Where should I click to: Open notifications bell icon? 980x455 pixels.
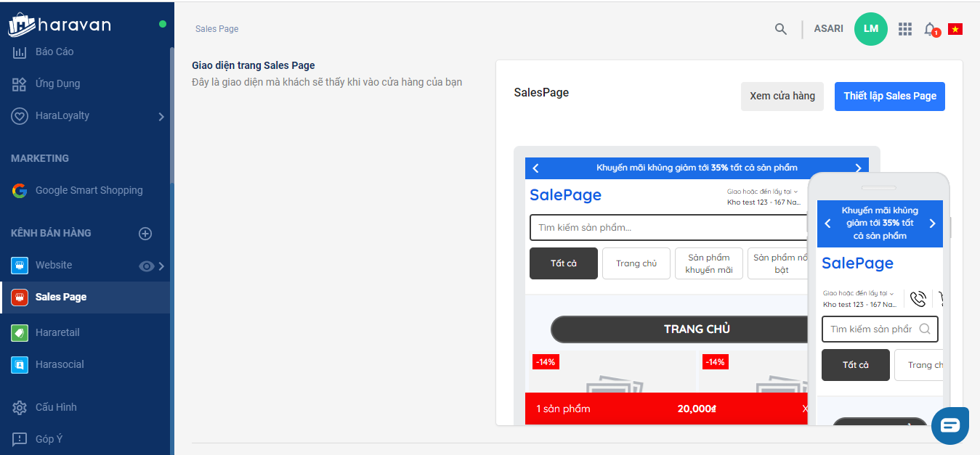[x=930, y=29]
